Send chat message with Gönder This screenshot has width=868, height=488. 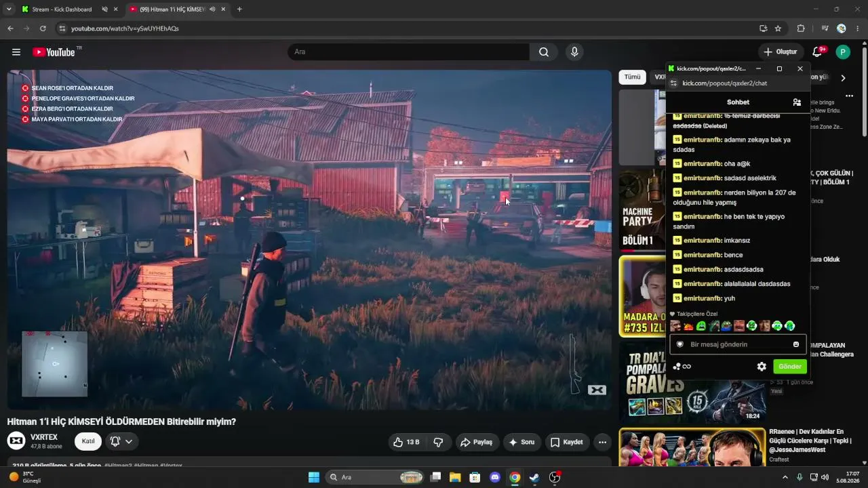790,367
